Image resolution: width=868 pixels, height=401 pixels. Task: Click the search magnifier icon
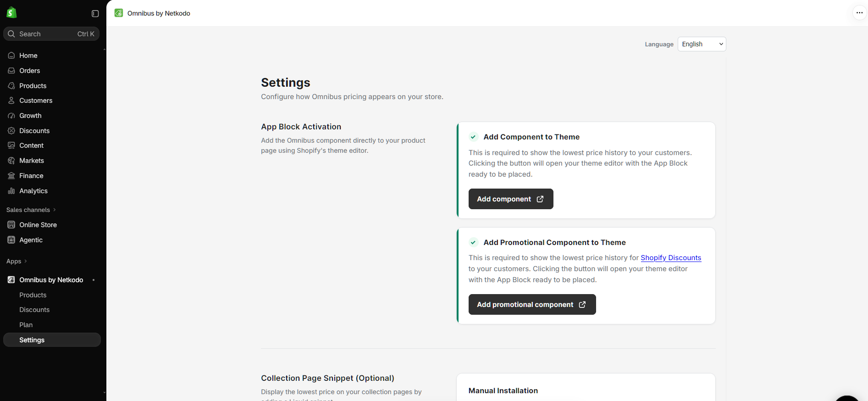[11, 34]
